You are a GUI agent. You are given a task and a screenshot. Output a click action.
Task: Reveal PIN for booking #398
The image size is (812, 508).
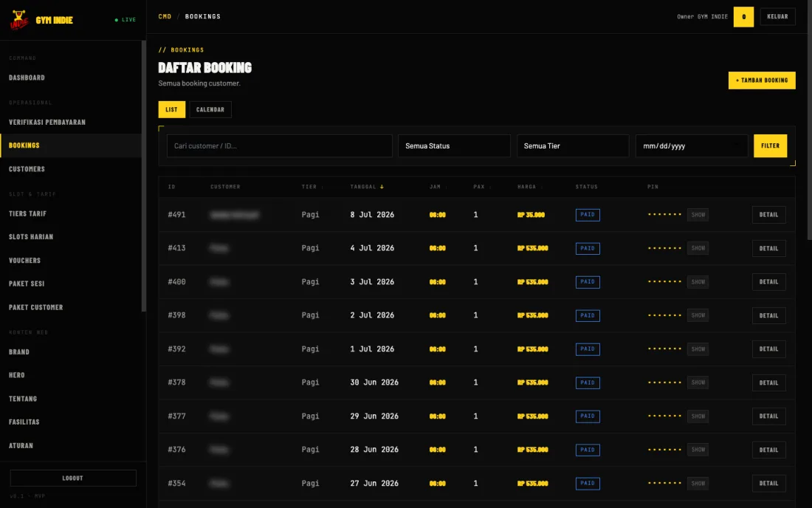click(x=698, y=315)
